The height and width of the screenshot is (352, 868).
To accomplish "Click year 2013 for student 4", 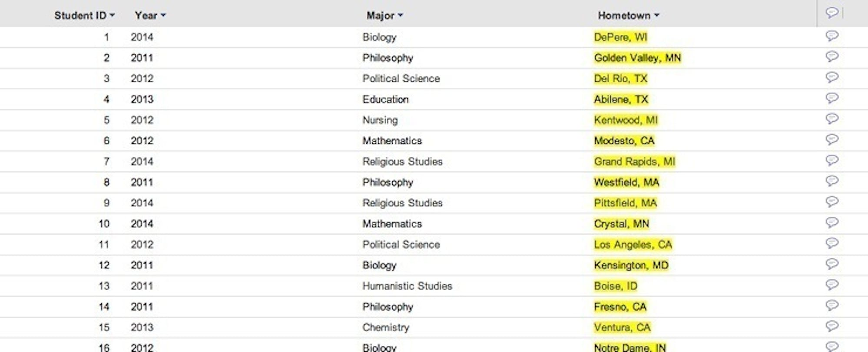I will (x=142, y=100).
